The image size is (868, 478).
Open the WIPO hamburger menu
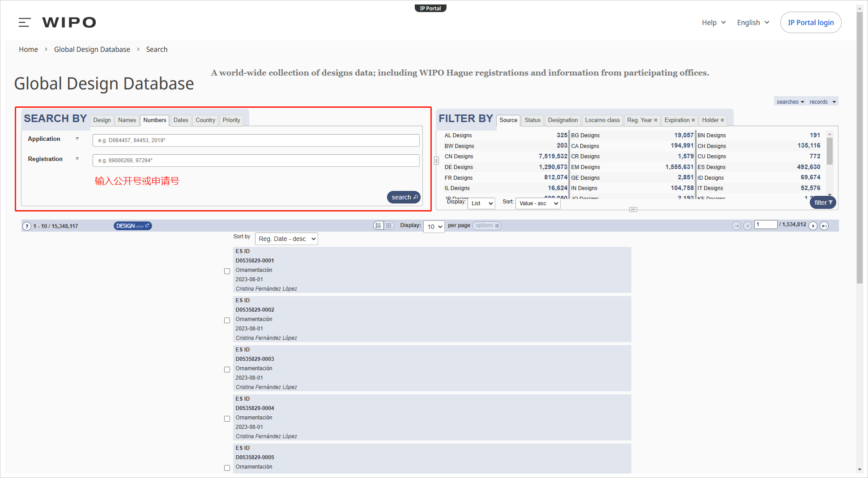click(x=25, y=22)
